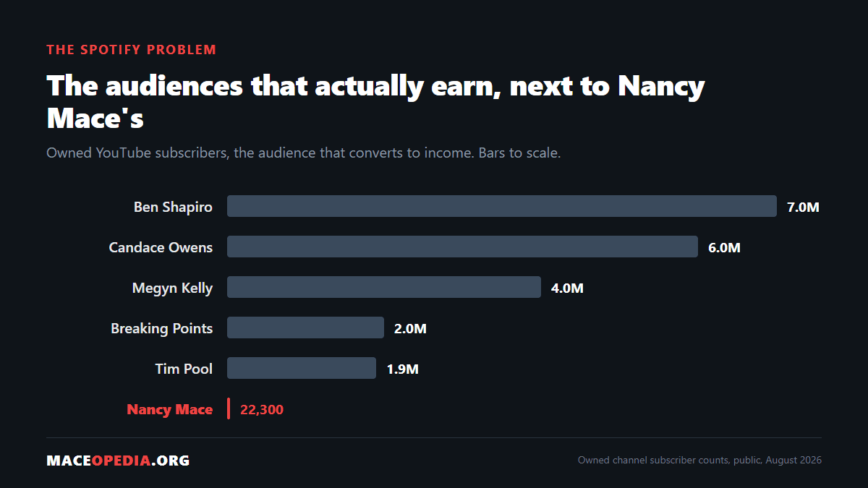Open the MACEOPEDIA.ORG logo link
The image size is (868, 488).
118,461
